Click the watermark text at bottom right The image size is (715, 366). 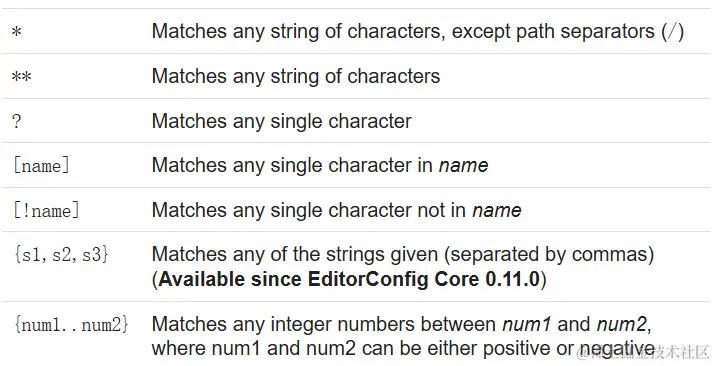643,352
